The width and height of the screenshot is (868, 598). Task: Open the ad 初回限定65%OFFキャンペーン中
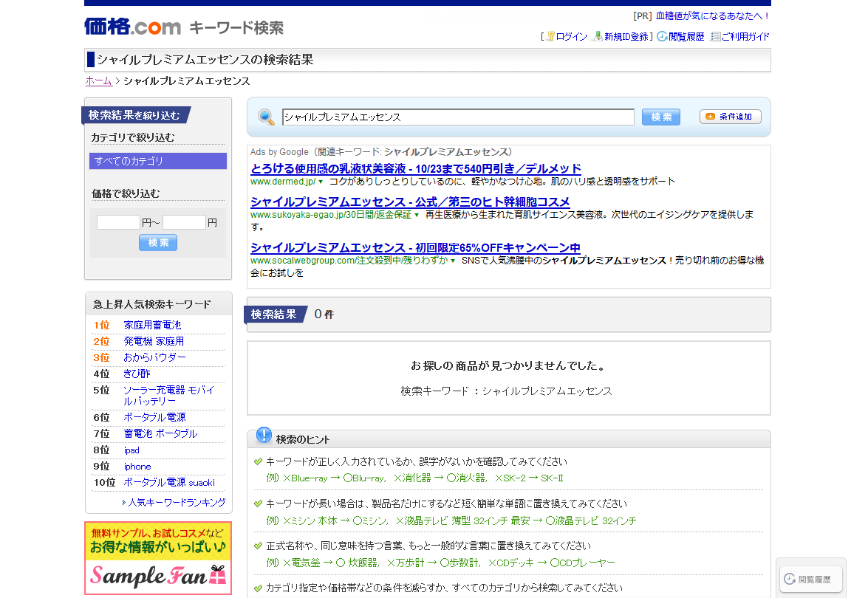(415, 248)
